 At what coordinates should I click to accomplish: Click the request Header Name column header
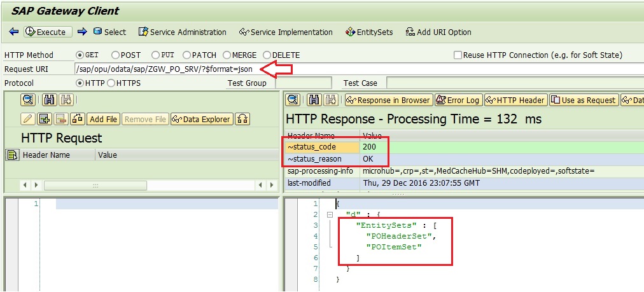(57, 155)
